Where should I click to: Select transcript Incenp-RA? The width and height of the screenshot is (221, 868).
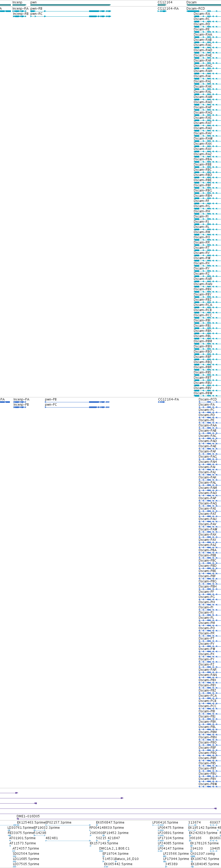coord(21,8)
